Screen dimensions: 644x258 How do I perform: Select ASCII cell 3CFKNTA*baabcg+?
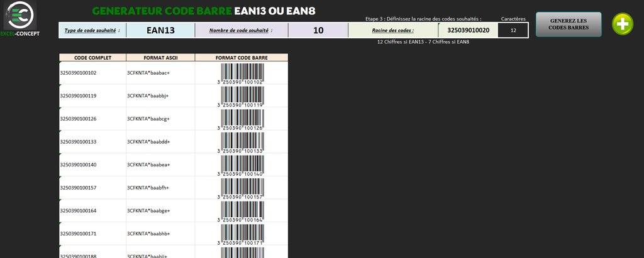point(160,119)
